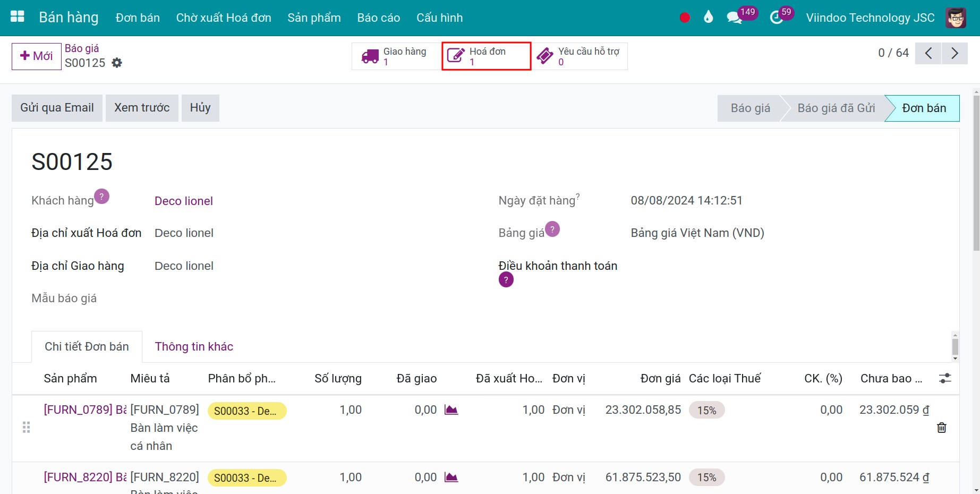Go to the next record arrow
Screen dimensions: 980x494
(955, 53)
